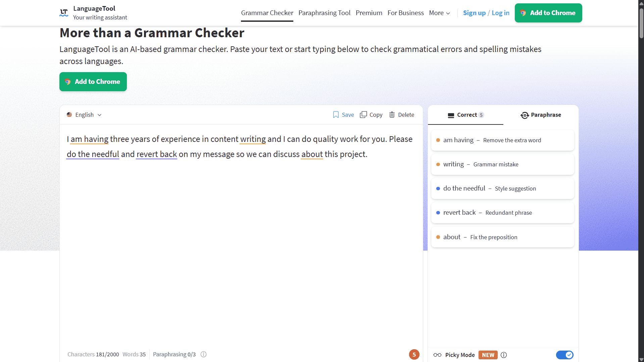The image size is (644, 362).
Task: Select the Premium menu item
Action: click(x=369, y=13)
